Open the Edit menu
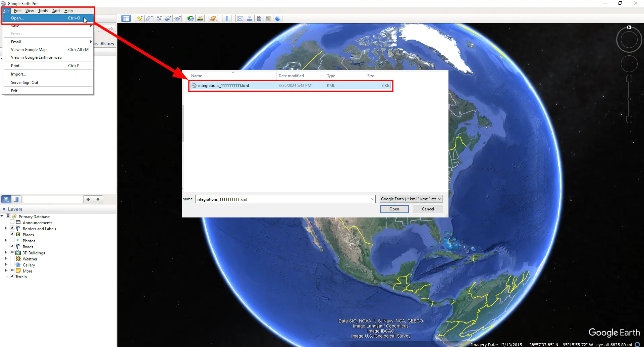Screen dimensions: 644x347 coord(17,11)
